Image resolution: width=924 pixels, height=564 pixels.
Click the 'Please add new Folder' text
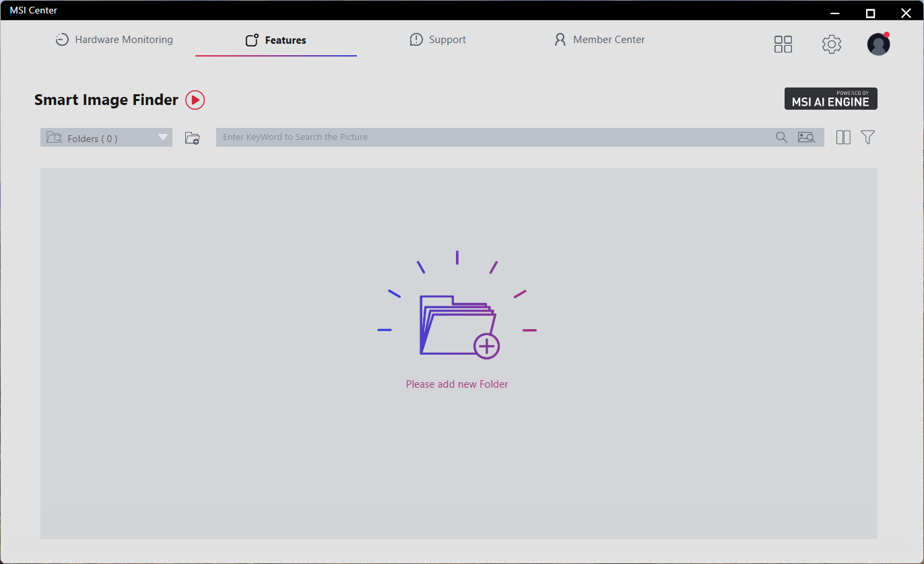coord(457,384)
